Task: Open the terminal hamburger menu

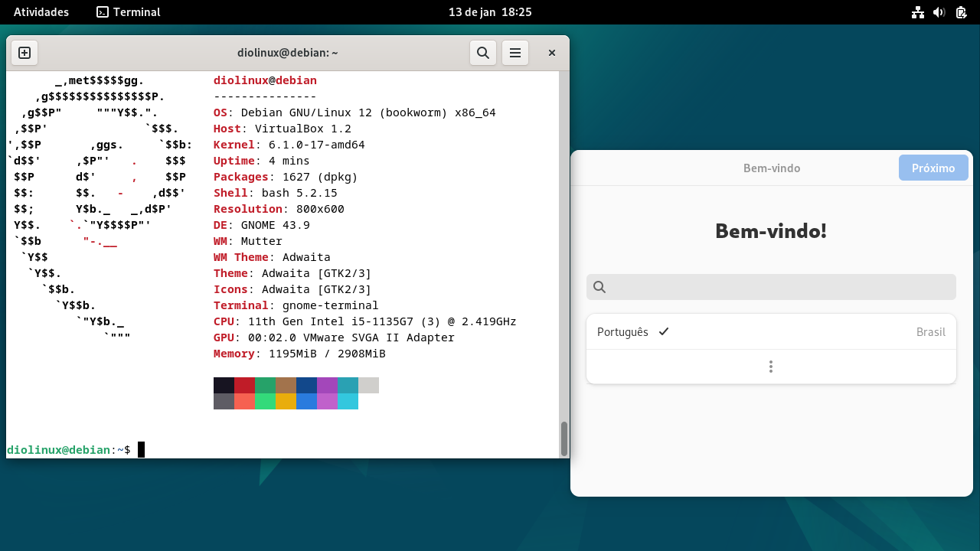Action: [514, 53]
